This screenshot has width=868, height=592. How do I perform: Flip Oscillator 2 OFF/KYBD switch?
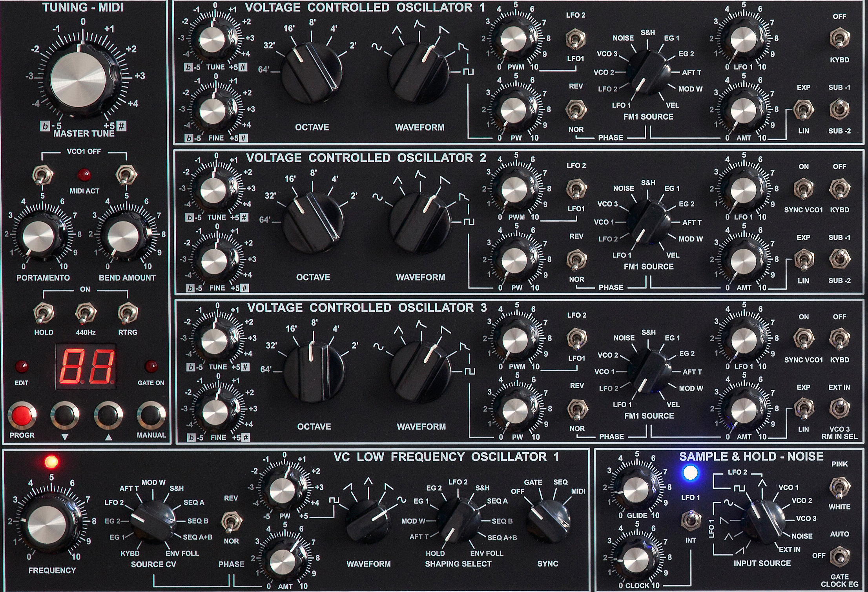click(839, 188)
